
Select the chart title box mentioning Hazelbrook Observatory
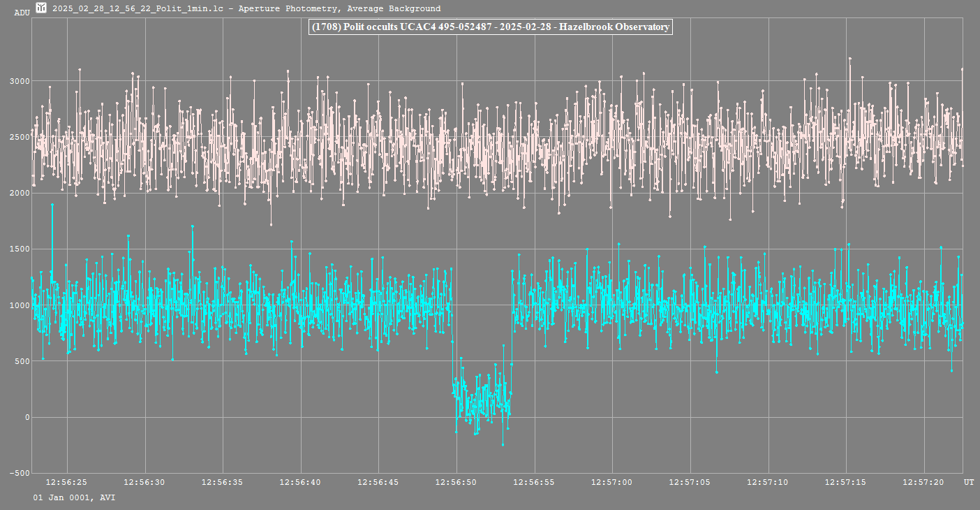pos(490,27)
